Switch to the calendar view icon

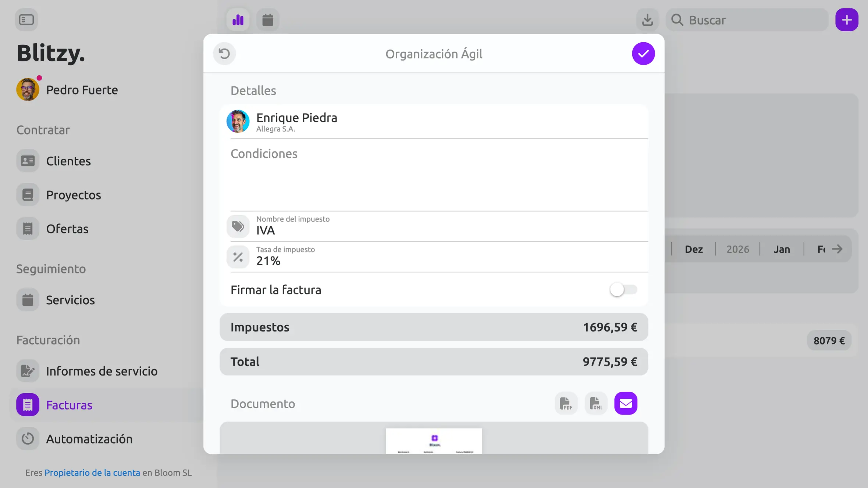pos(268,20)
